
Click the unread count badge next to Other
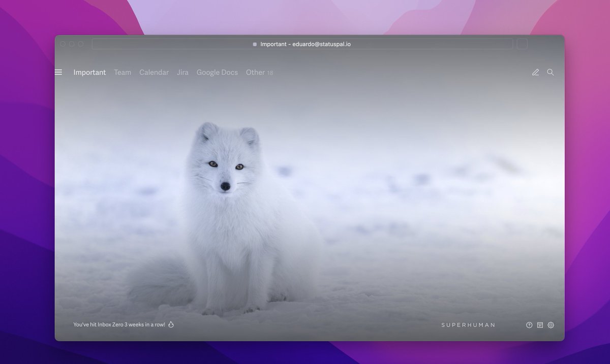point(270,73)
